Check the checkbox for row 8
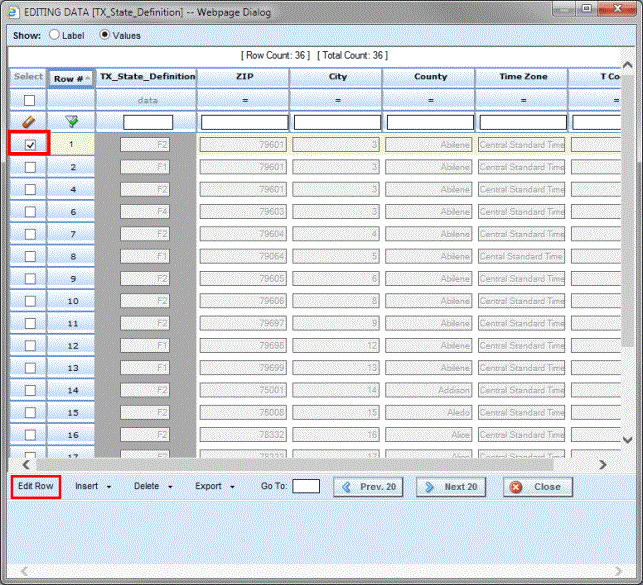Viewport: 643px width, 585px height. (30, 257)
